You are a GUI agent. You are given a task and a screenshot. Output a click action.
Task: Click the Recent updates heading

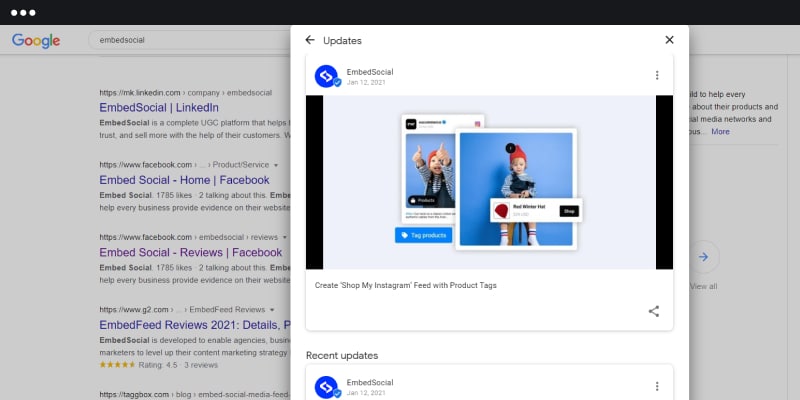click(342, 356)
